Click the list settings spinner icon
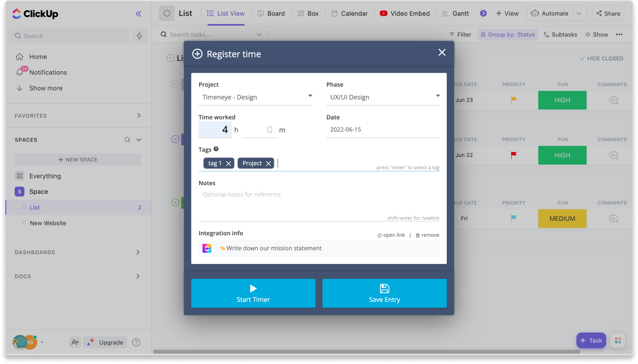The width and height of the screenshot is (638, 364). tap(167, 13)
